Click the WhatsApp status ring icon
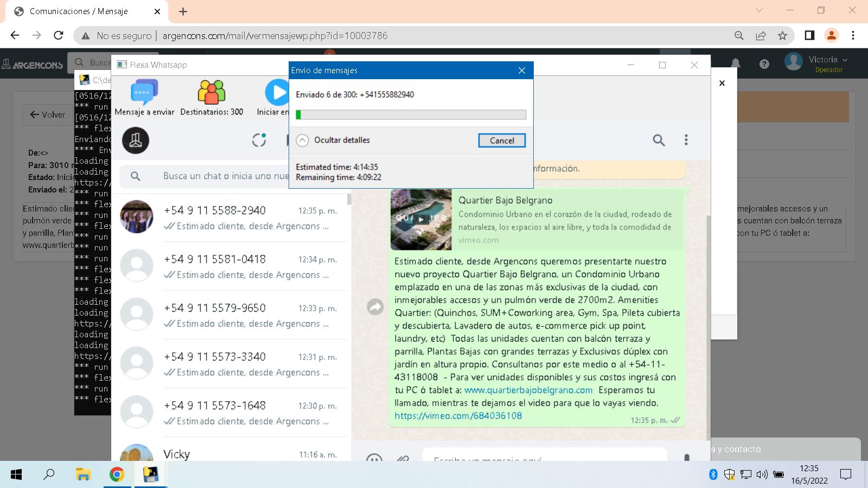Screen dimensions: 868x488 click(x=259, y=140)
